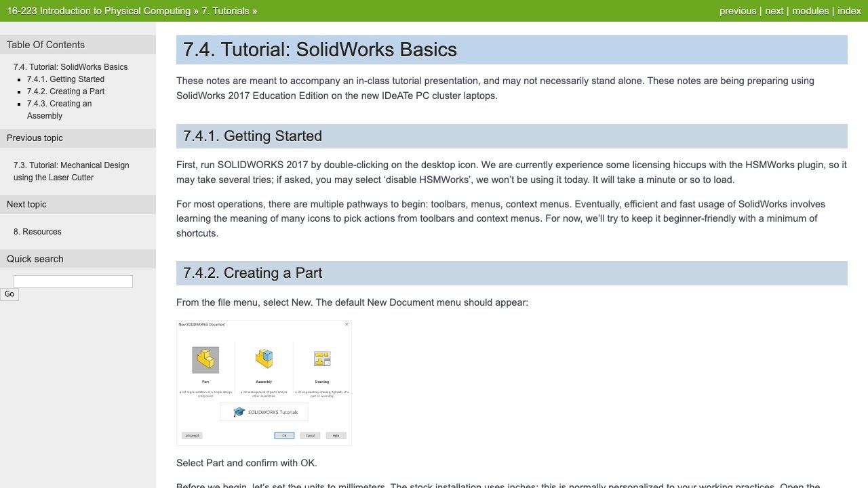Open the modules link
868x488 pixels.
coord(810,11)
